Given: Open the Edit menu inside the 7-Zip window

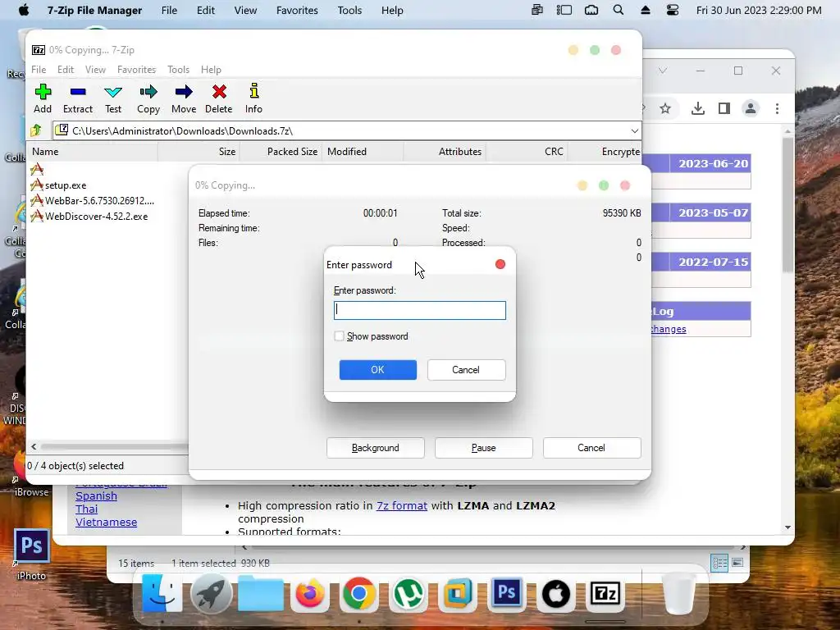Looking at the screenshot, I should [x=66, y=70].
